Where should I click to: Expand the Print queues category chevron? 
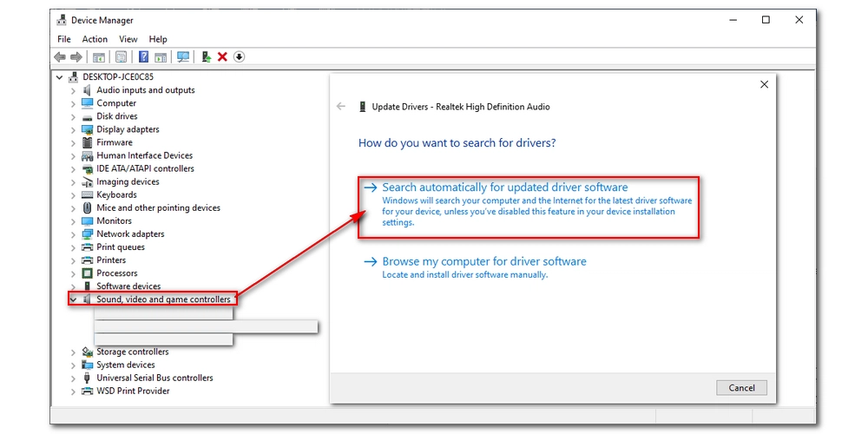point(73,247)
